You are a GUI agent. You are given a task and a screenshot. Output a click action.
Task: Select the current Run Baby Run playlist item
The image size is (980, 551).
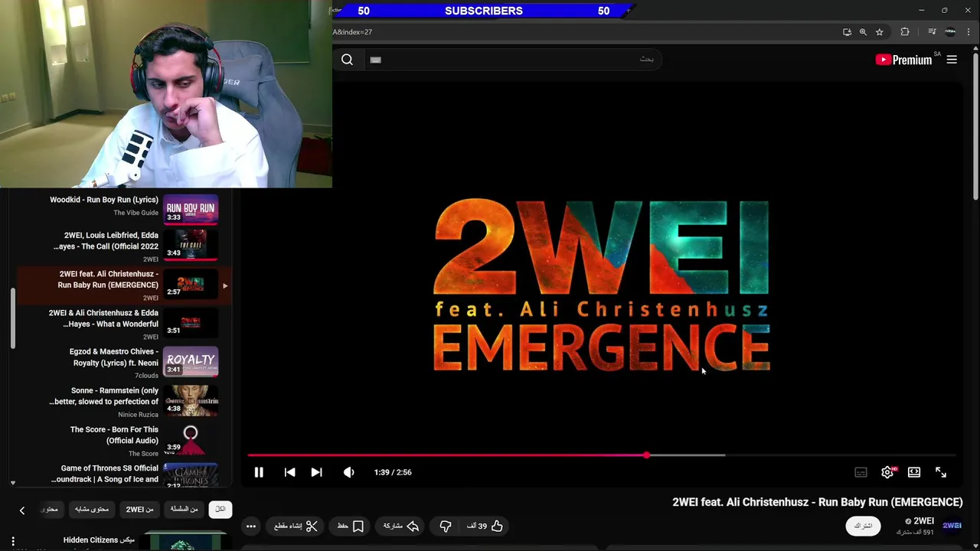pyautogui.click(x=122, y=285)
